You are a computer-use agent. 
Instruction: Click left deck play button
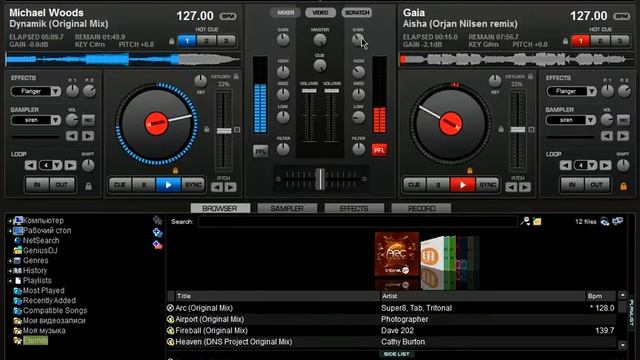(168, 185)
